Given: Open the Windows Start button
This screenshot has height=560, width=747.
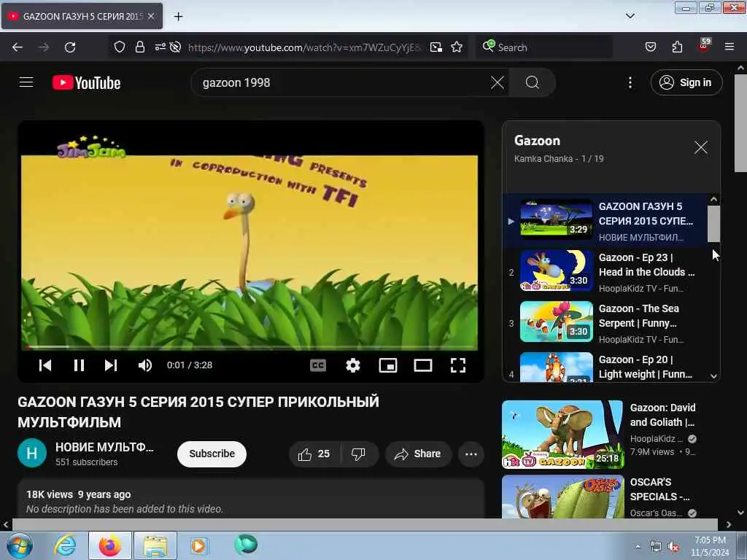Looking at the screenshot, I should point(19,545).
